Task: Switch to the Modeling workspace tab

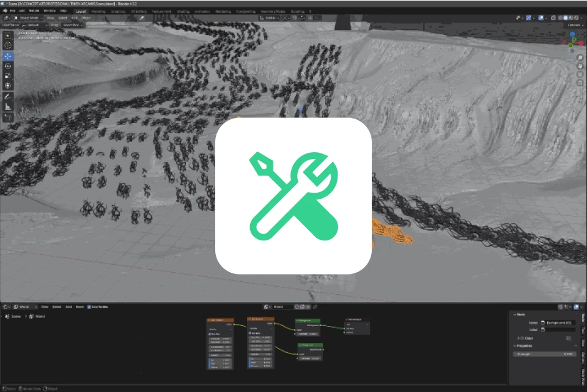Action: click(98, 11)
